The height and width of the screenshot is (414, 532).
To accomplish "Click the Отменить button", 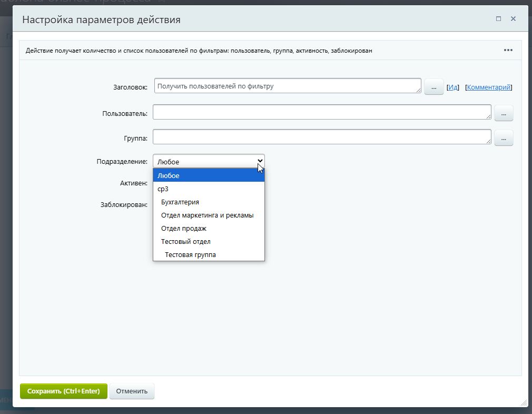I will (x=132, y=391).
